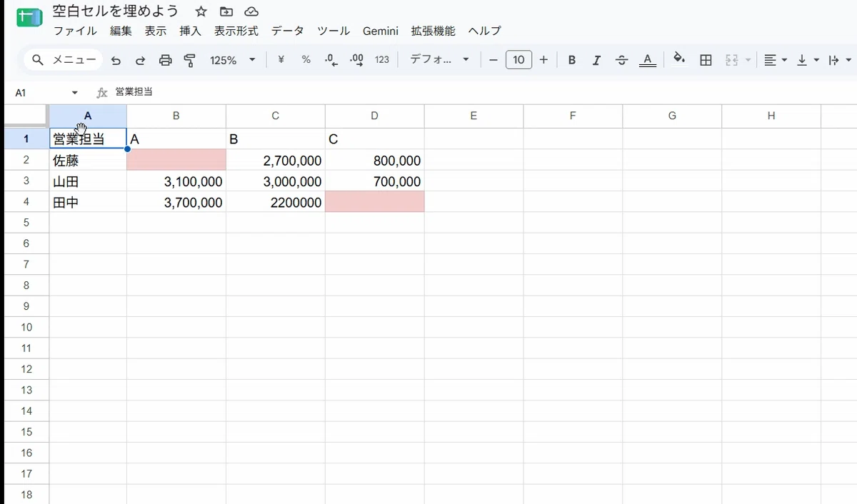Select cell with value 2200000

tap(276, 202)
